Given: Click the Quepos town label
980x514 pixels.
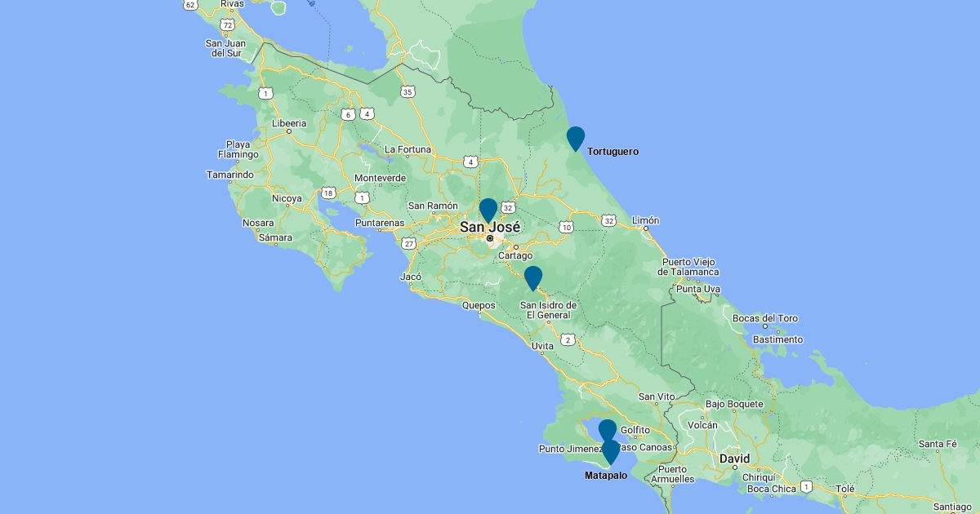Looking at the screenshot, I should pyautogui.click(x=479, y=306).
